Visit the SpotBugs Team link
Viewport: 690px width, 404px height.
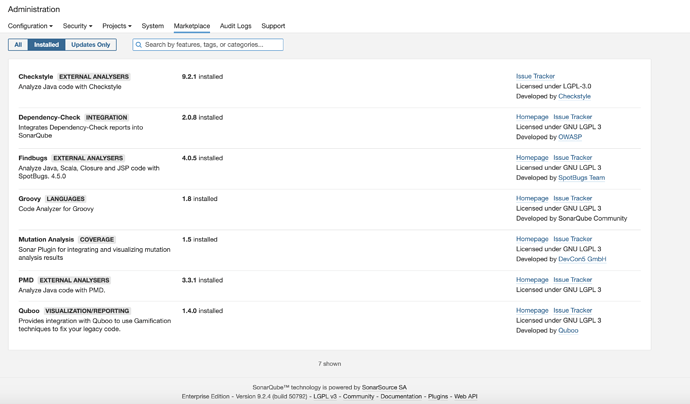tap(581, 178)
